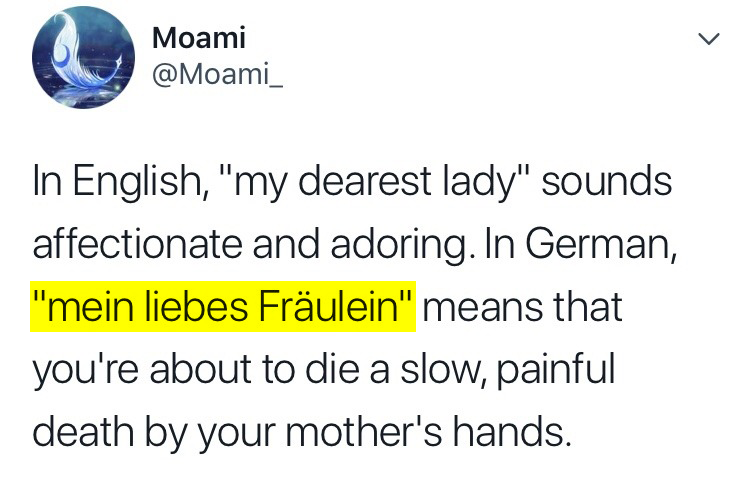The height and width of the screenshot is (483, 745).
Task: Click the word "sounds" ending the first line
Action: (607, 182)
